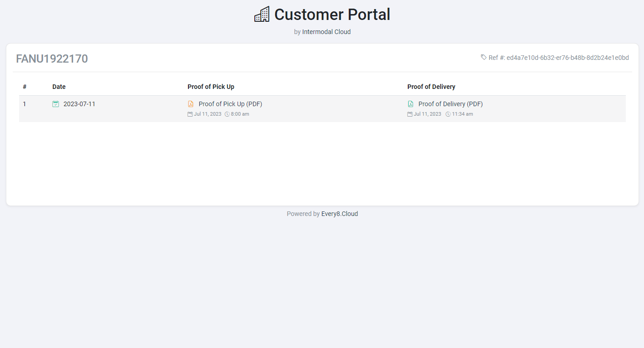
Task: Click the orange PDF icon for Proof of Pick Up
Action: pyautogui.click(x=191, y=103)
